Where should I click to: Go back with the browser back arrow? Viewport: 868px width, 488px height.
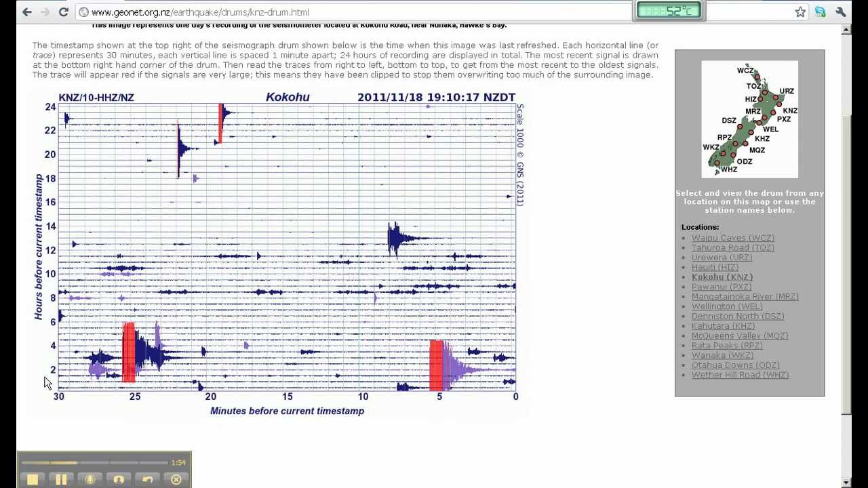pos(26,12)
